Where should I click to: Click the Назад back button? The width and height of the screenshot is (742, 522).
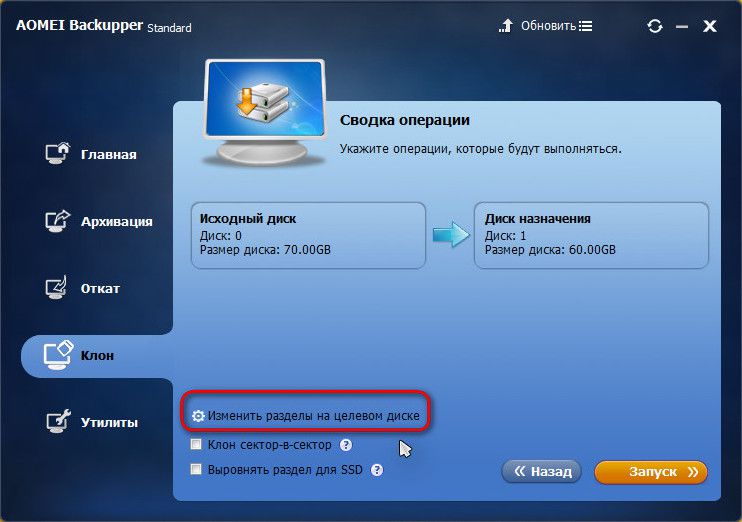(x=541, y=471)
